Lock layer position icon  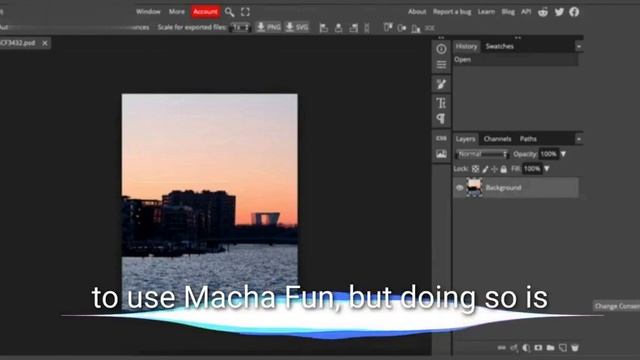[x=494, y=169]
